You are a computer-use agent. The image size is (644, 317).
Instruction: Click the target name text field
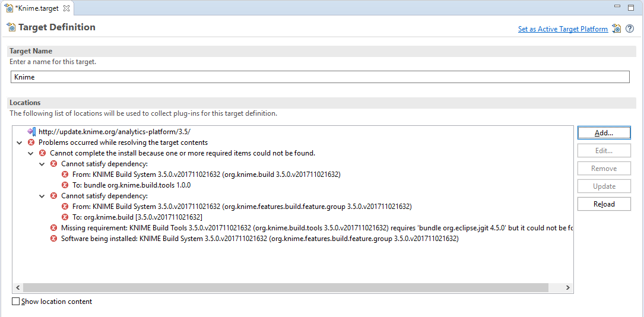point(320,77)
